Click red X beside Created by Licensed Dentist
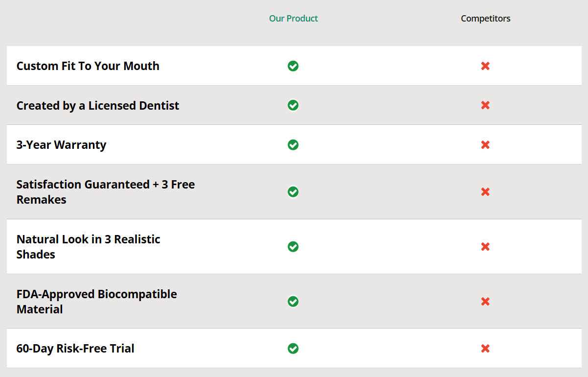 [485, 105]
